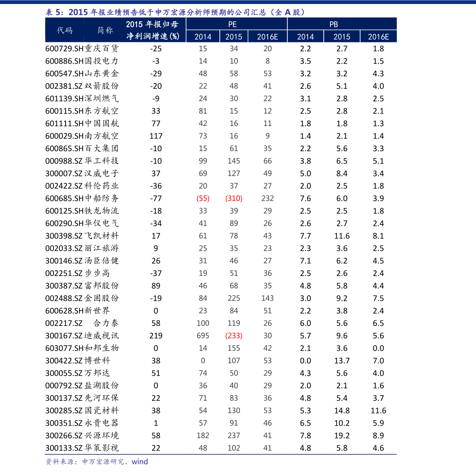Click the table title 表5 text
This screenshot has width=476, height=474.
point(176,12)
